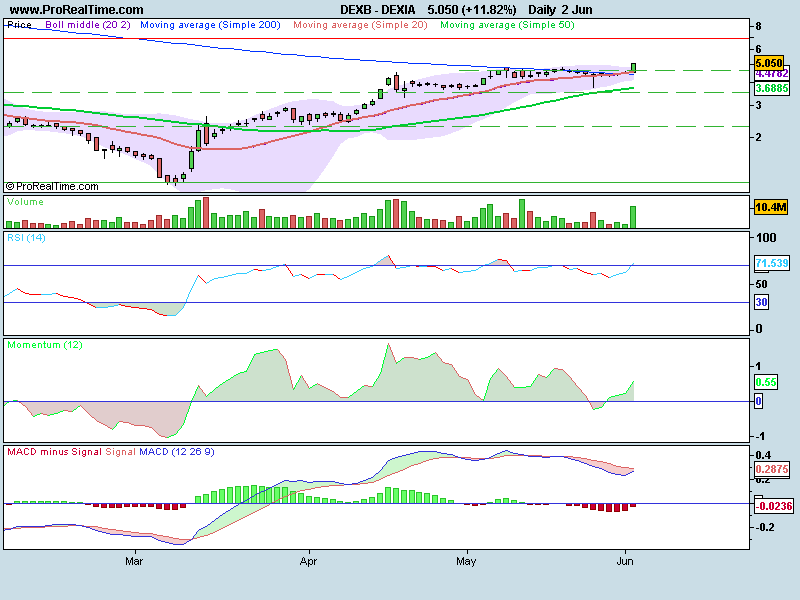This screenshot has width=800, height=600.
Task: Click the momentum axis -1 label
Action: 758,436
